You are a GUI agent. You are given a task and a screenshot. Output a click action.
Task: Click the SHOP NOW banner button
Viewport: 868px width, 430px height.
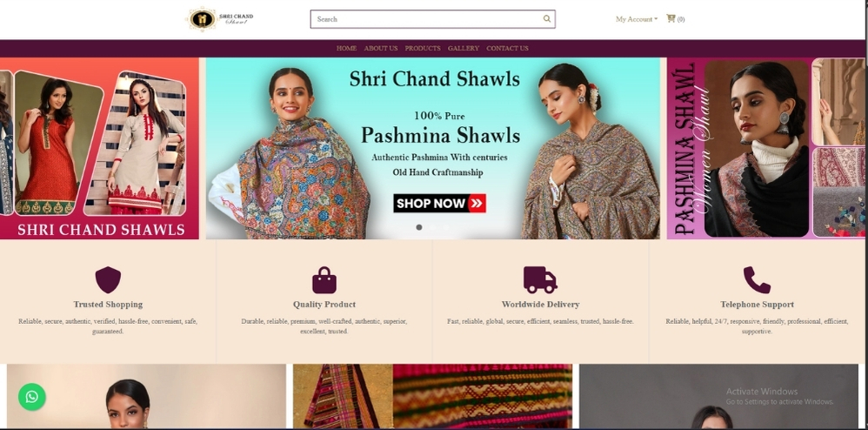pyautogui.click(x=439, y=204)
